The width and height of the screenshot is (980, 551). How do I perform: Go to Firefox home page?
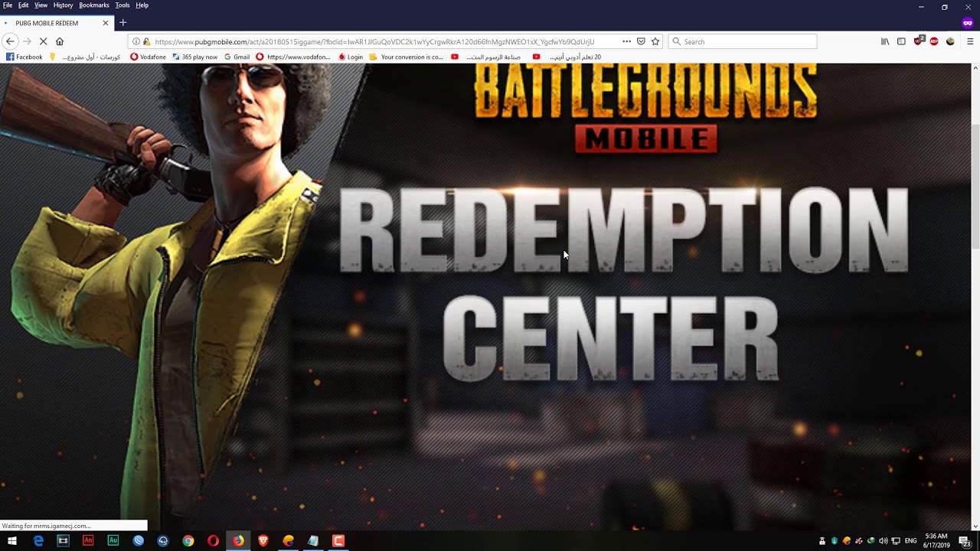pyautogui.click(x=60, y=41)
